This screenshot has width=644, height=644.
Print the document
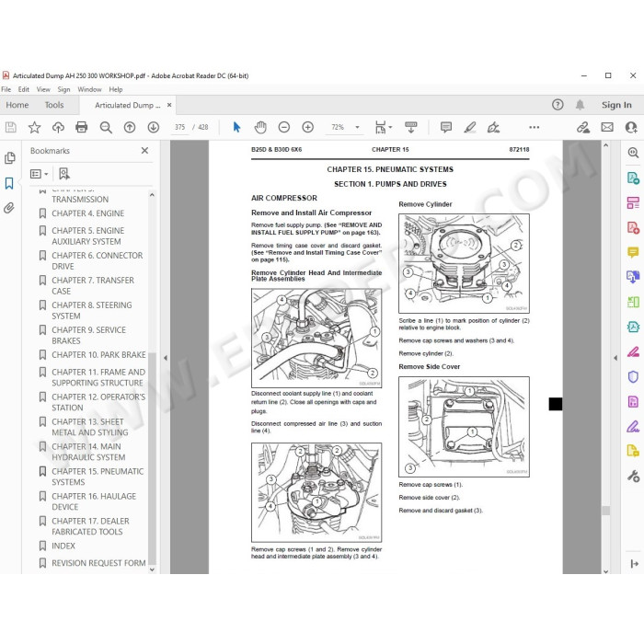click(x=82, y=127)
